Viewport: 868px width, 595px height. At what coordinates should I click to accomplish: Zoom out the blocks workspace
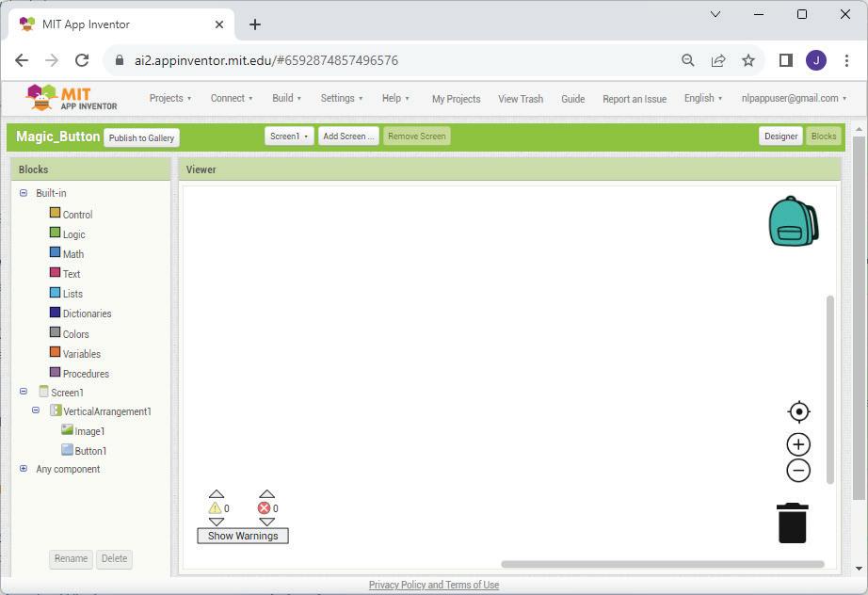click(x=798, y=471)
